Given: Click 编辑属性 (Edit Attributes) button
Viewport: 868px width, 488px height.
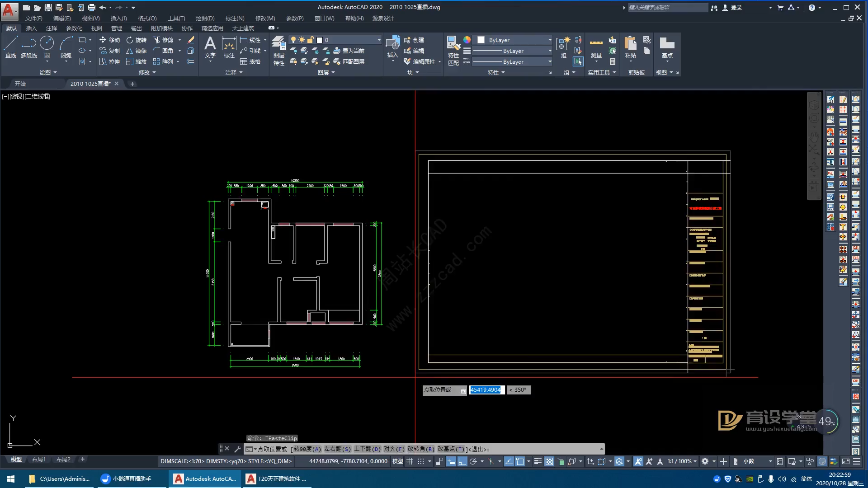Looking at the screenshot, I should pos(420,61).
